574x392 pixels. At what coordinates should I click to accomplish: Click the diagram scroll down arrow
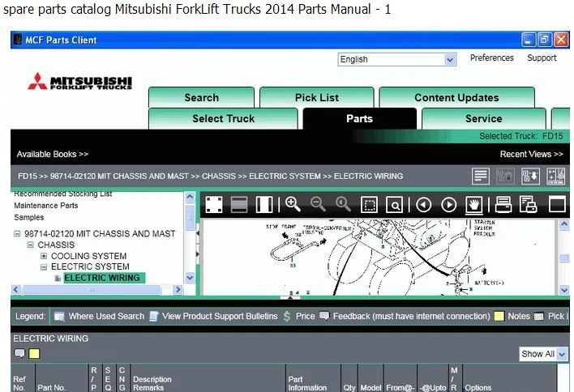click(x=564, y=290)
